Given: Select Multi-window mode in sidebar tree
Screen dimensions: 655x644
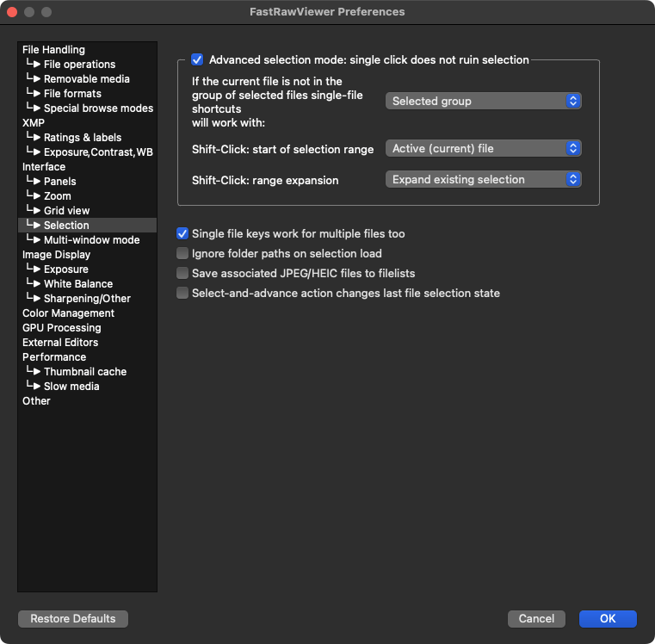Looking at the screenshot, I should pos(91,240).
